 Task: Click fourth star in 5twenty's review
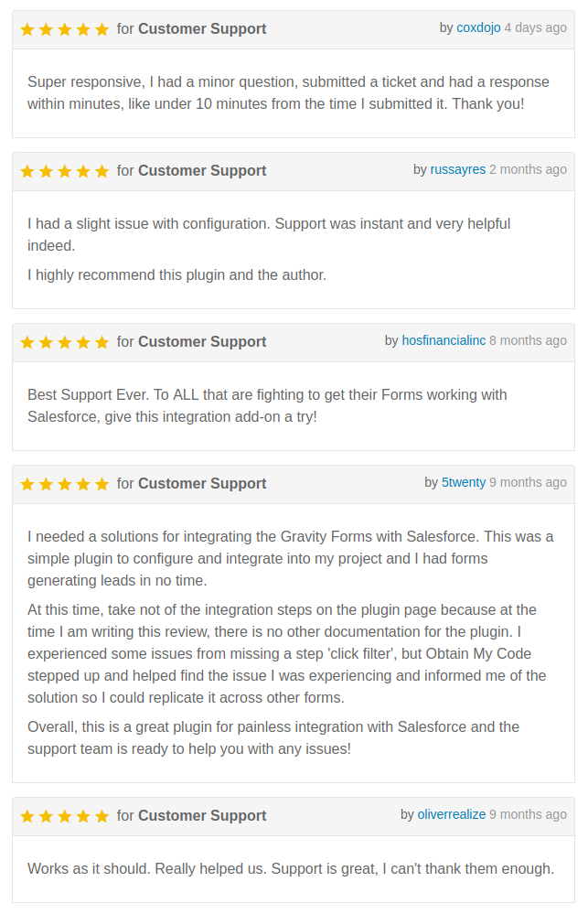tap(83, 484)
